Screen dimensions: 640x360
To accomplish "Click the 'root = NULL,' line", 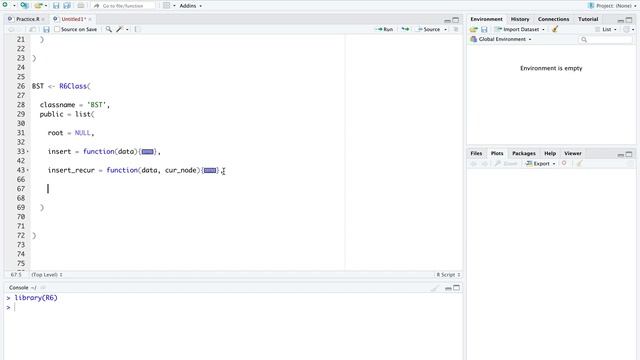I will coord(71,133).
